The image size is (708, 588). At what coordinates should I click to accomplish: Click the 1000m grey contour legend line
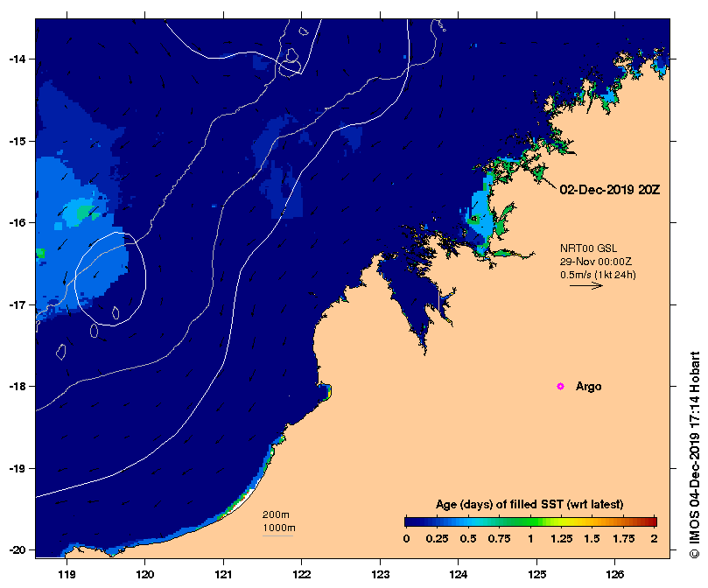pos(277,536)
